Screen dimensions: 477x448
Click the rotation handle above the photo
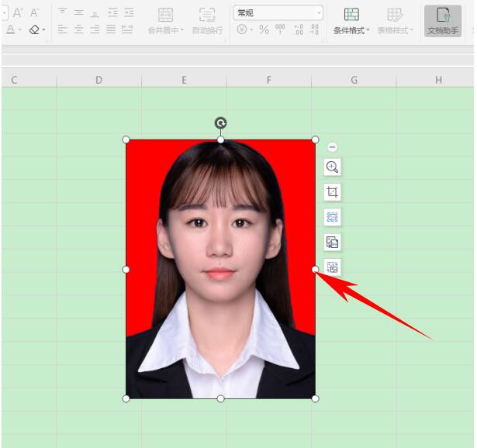pyautogui.click(x=220, y=122)
